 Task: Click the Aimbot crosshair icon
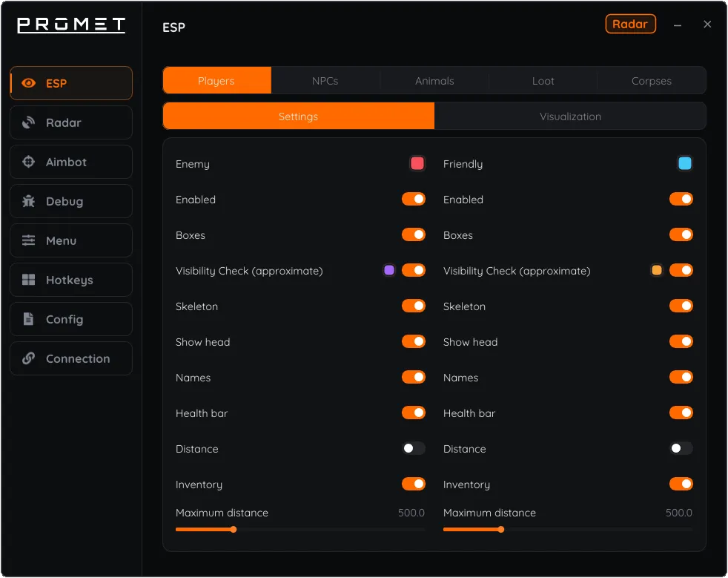(x=28, y=162)
